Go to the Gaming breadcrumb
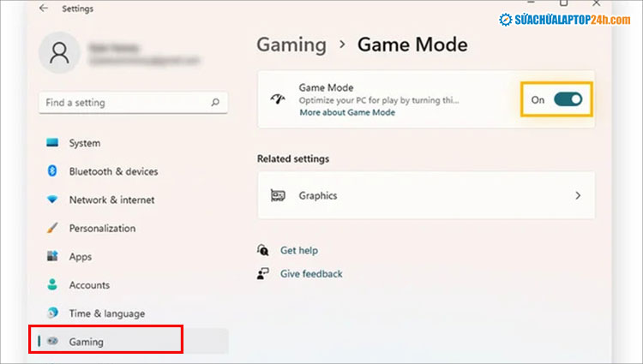 point(291,45)
